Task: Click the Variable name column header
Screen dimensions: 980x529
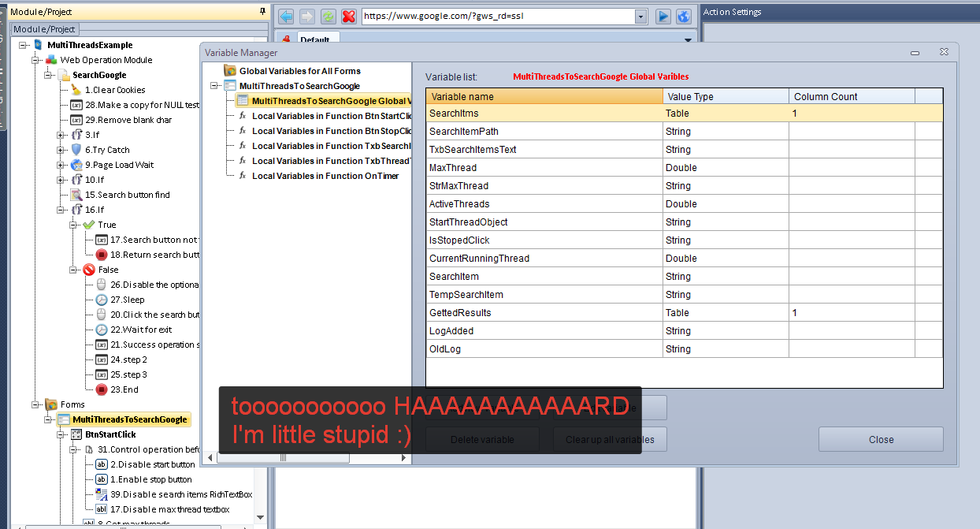Action: pyautogui.click(x=544, y=96)
